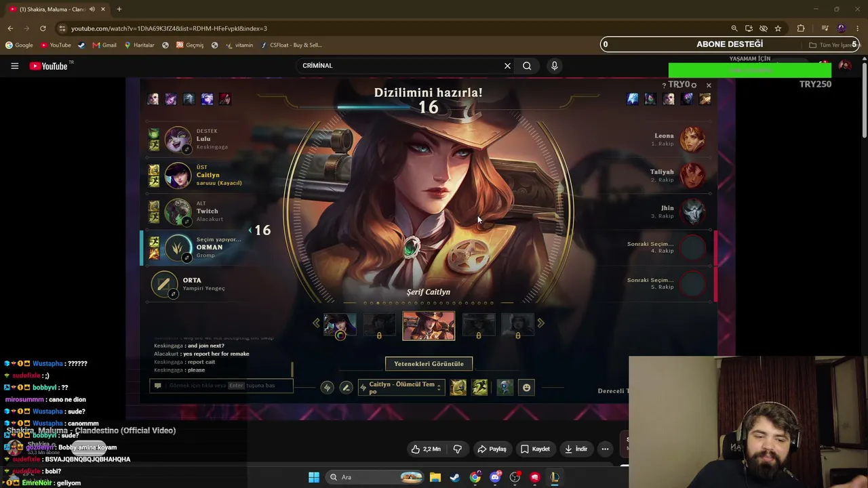The image size is (868, 488).
Task: Share the video via Paylaş
Action: click(x=492, y=449)
